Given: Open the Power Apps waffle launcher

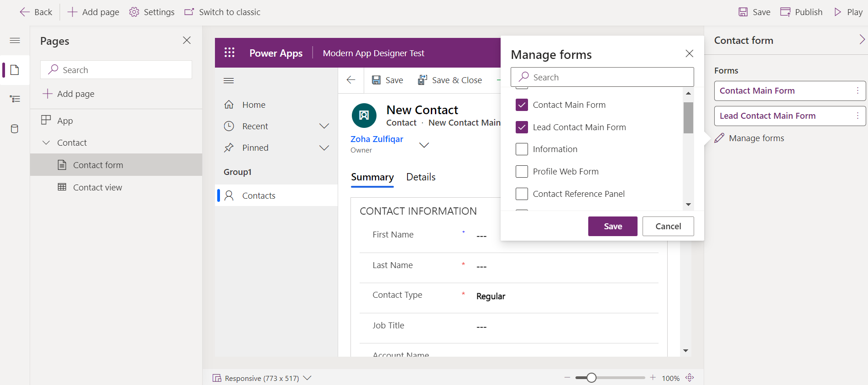Looking at the screenshot, I should tap(230, 53).
